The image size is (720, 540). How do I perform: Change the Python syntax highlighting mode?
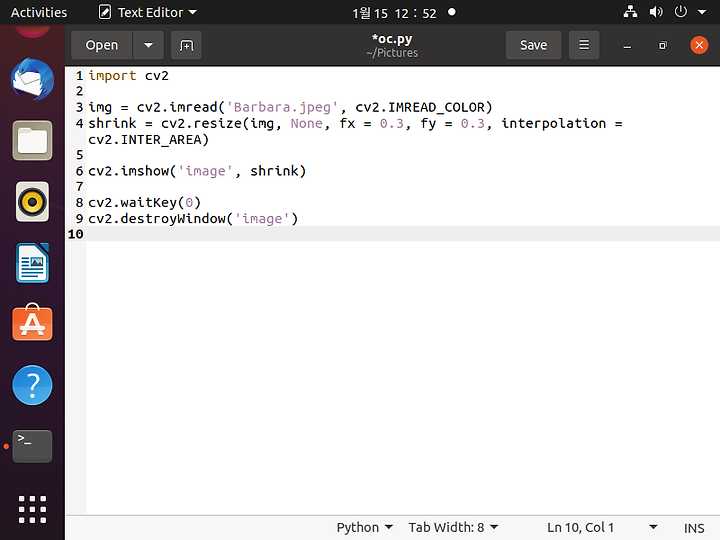click(x=364, y=528)
